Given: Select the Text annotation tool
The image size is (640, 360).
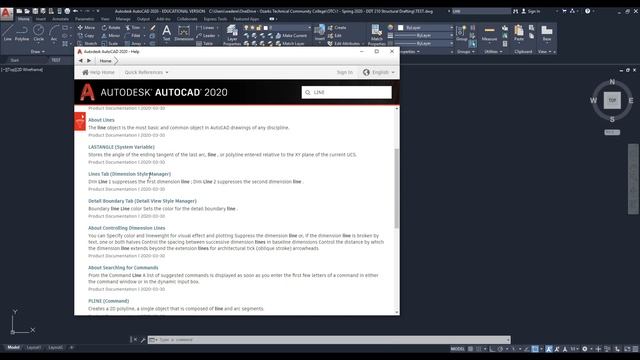Looking at the screenshot, I should 166,33.
